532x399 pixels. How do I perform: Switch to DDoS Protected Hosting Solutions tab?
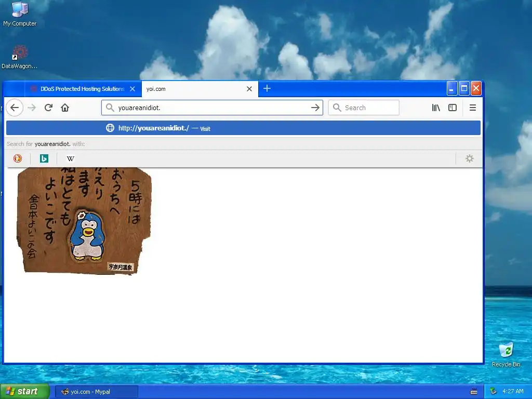point(83,89)
